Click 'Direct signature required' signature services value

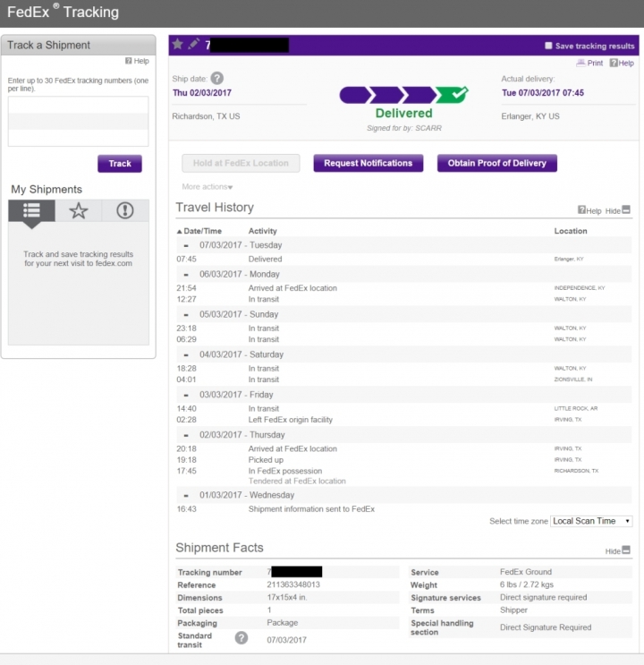tap(544, 598)
